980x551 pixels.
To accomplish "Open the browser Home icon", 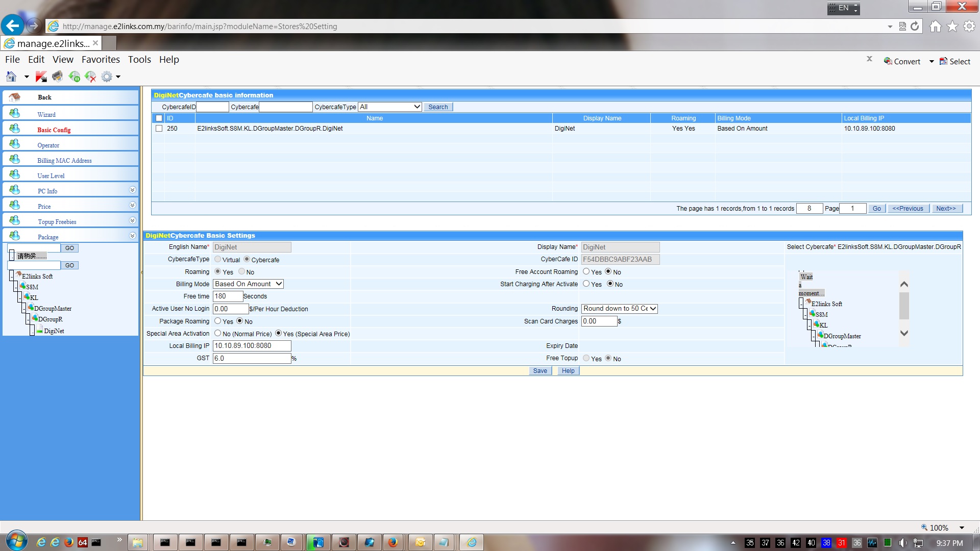I will [935, 26].
